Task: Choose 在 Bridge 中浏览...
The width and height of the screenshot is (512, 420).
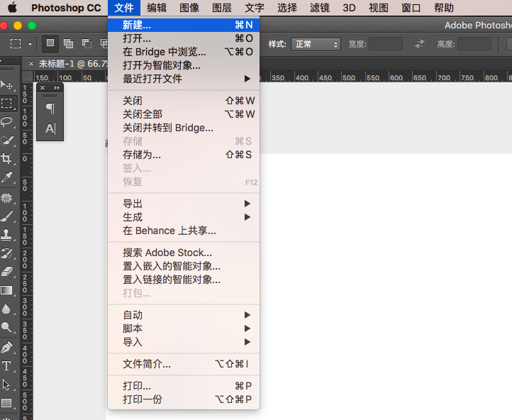Action: click(x=184, y=52)
